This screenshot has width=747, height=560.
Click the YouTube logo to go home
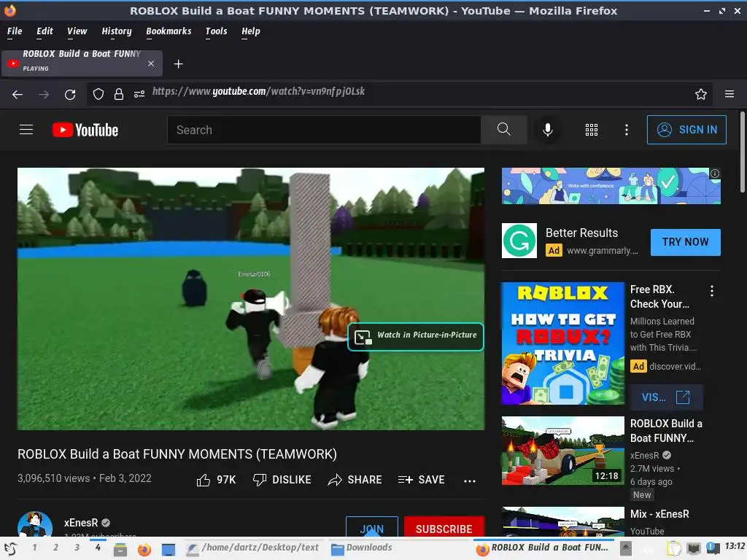pos(85,130)
